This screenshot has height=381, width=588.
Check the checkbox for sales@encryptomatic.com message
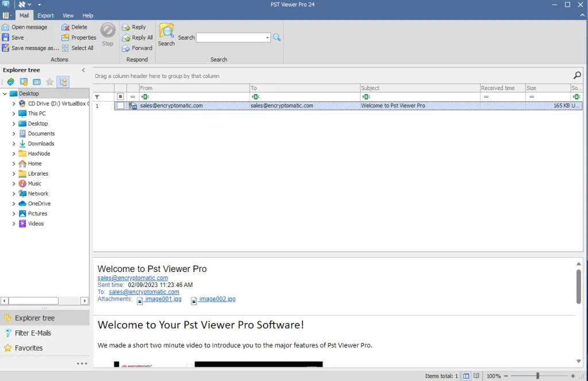click(121, 106)
